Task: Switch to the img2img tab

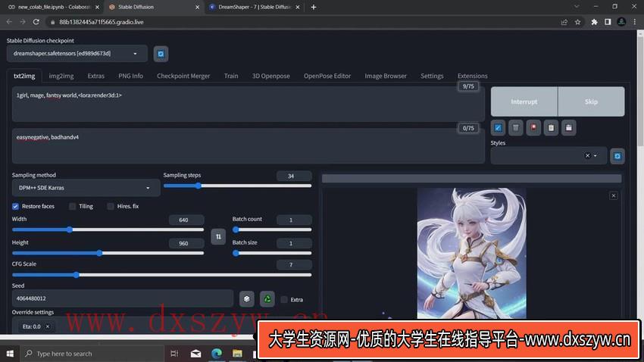Action: click(x=61, y=76)
